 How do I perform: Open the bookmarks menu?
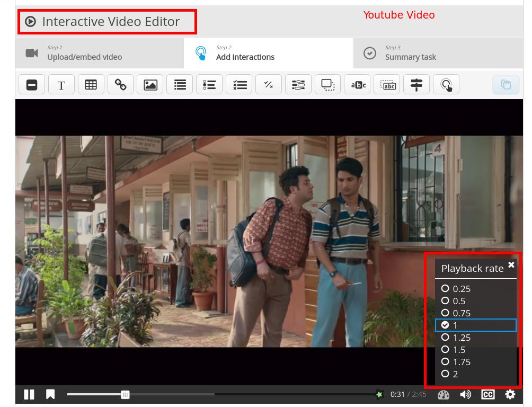50,394
